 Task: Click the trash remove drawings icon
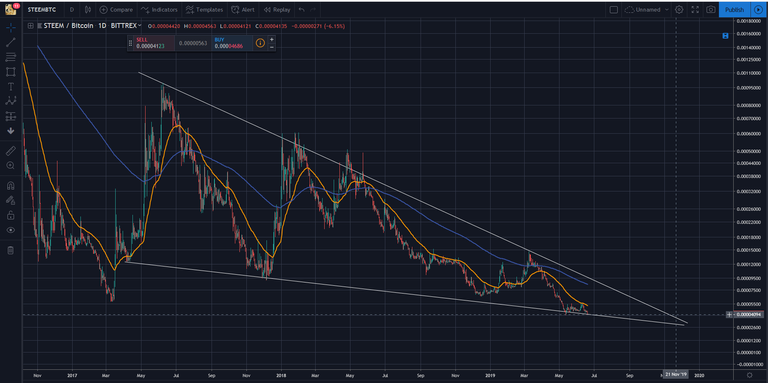10,251
